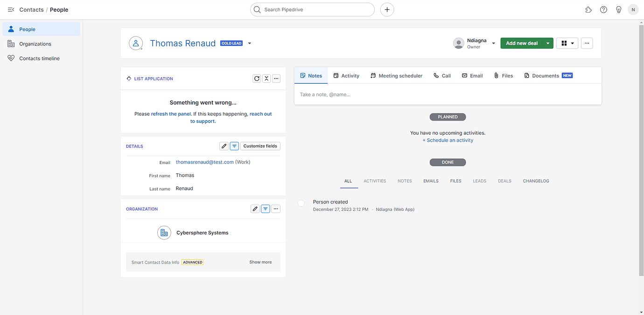Open the Meeting scheduler tab

tap(396, 76)
